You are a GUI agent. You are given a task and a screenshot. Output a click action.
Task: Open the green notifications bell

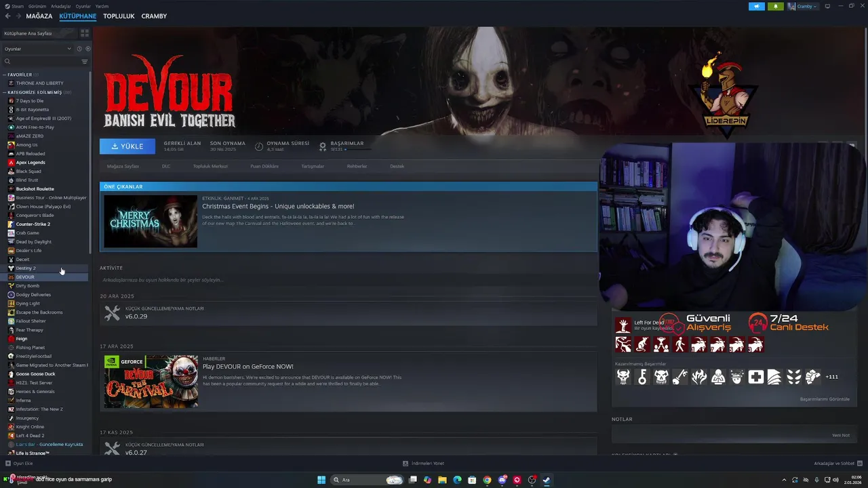[776, 6]
